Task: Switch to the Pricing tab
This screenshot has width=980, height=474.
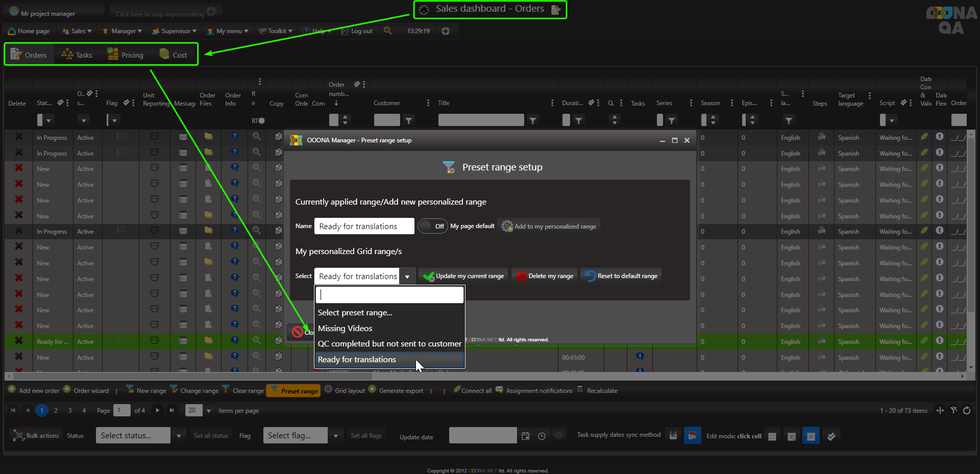Action: tap(126, 55)
